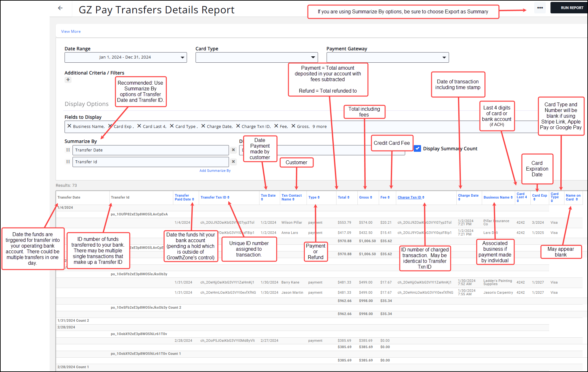Click the Transfer Id summarize input field
Viewport: 588px width, 372px height.
pos(150,162)
